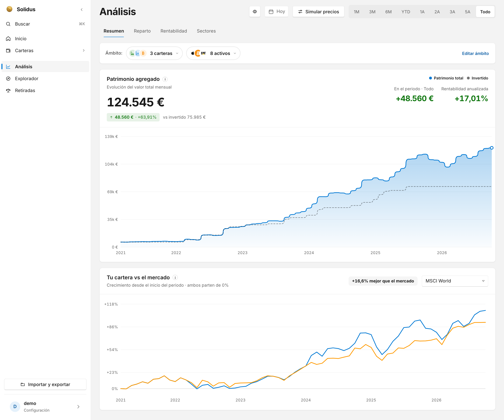Screen dimensions: 504x420
Task: Open the Explorador compass item
Action: (45, 78)
